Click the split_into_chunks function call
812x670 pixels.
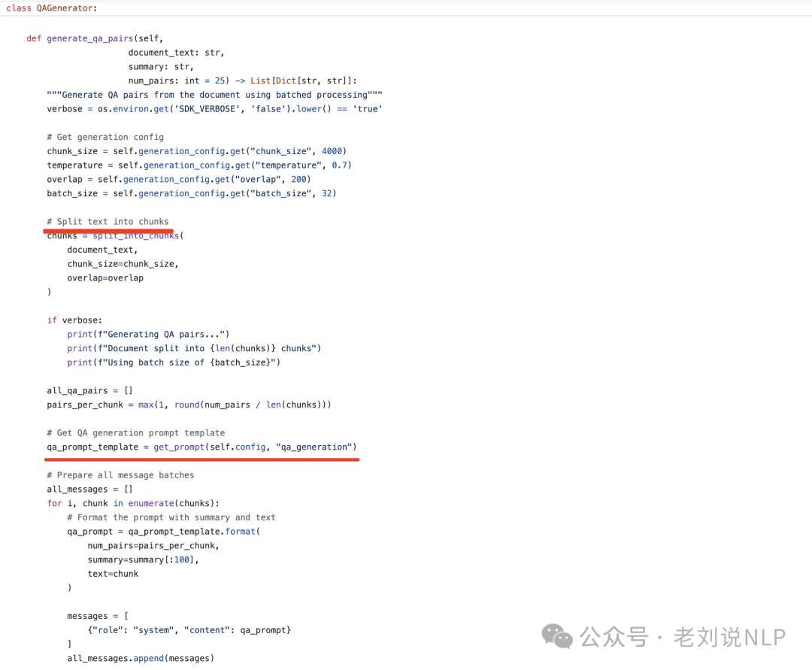click(135, 236)
